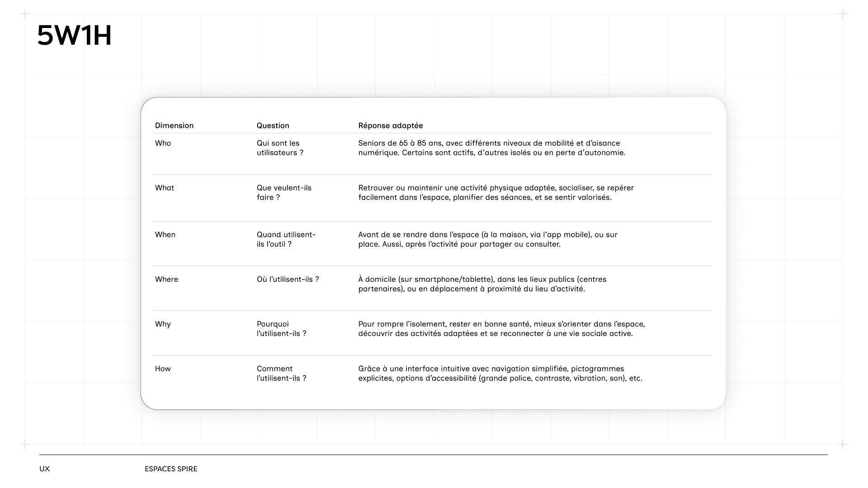Click the How dimension cell
868x488 pixels.
[x=163, y=369]
